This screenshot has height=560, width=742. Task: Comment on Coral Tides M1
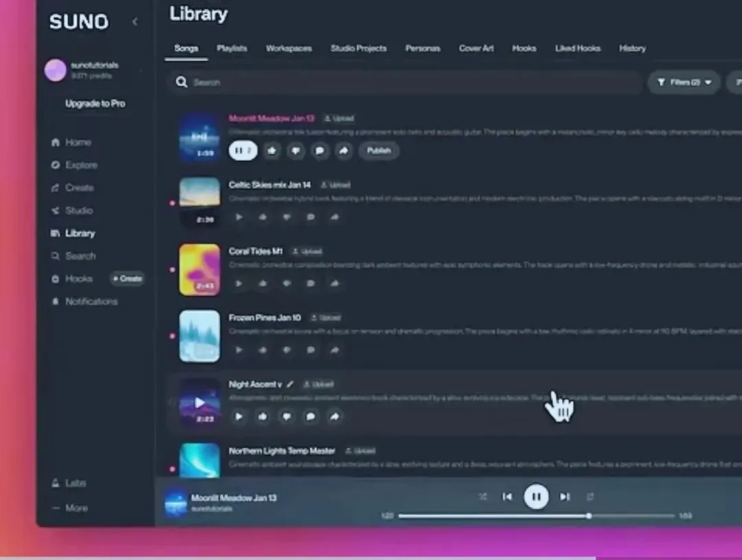pyautogui.click(x=311, y=284)
